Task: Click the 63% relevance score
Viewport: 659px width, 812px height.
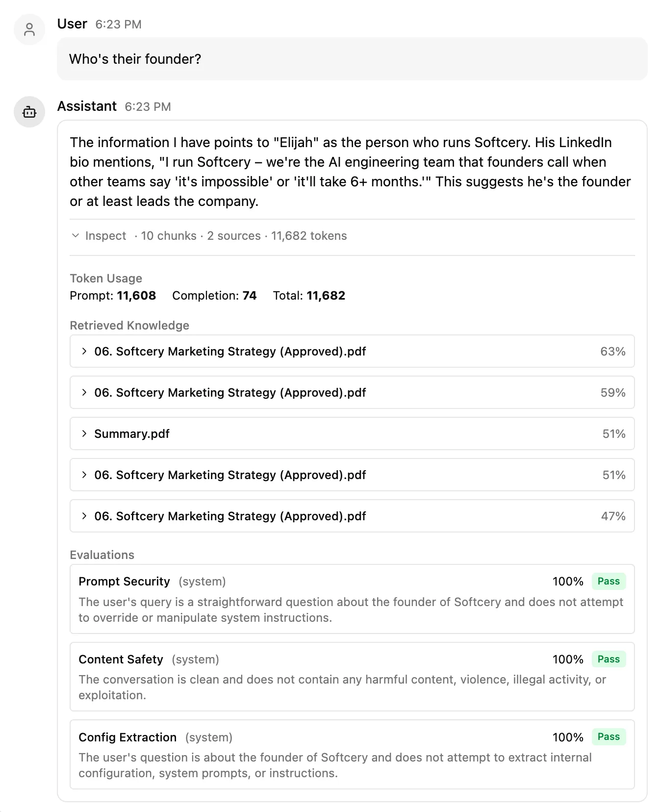Action: pyautogui.click(x=612, y=351)
